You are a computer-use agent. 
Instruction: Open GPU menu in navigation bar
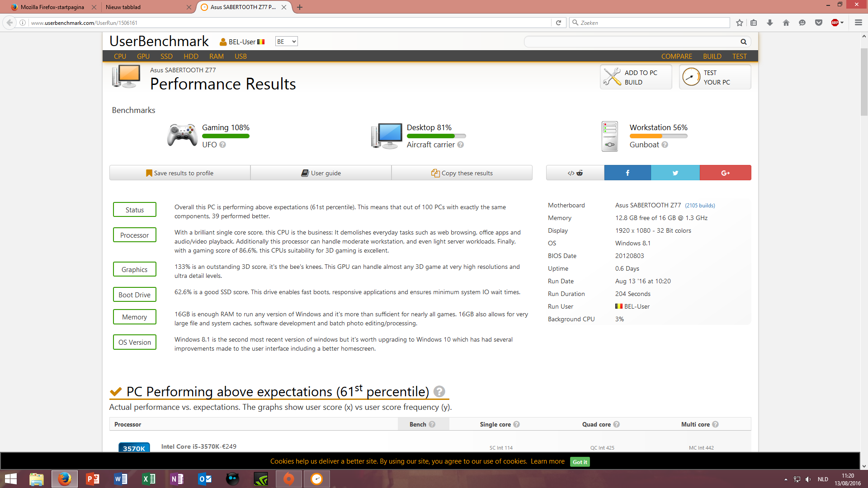[143, 56]
